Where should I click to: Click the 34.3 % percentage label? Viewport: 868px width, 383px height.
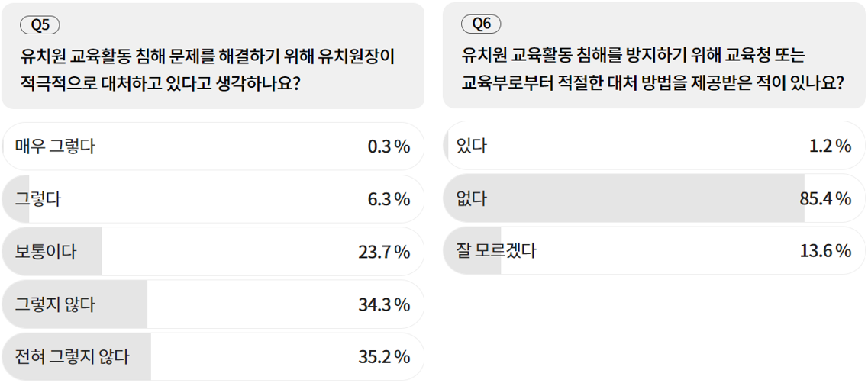384,304
